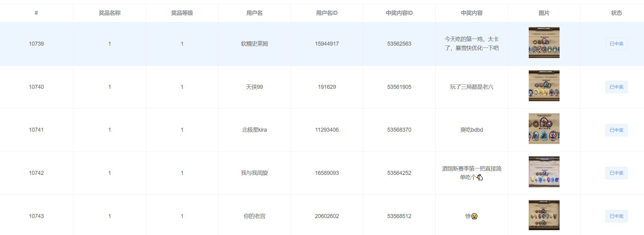
Task: Select 已中奖 status for 我与我周旋
Action: tap(616, 173)
